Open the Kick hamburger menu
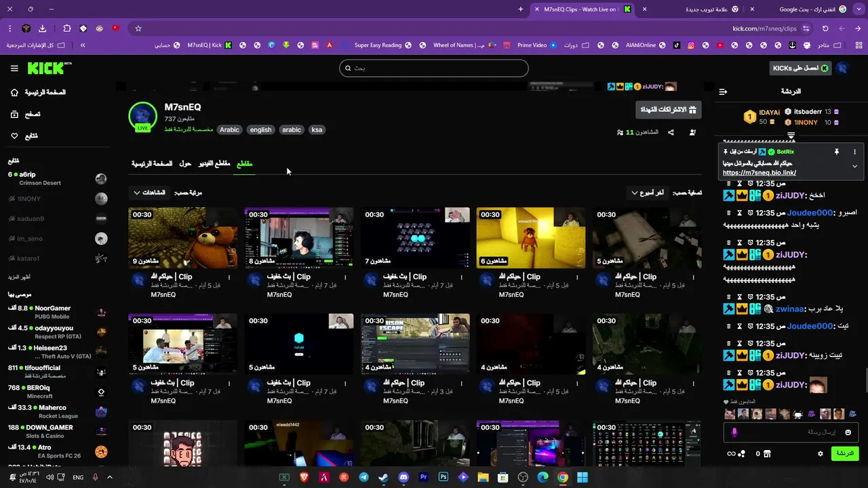Viewport: 868px width, 488px height. pyautogui.click(x=14, y=68)
